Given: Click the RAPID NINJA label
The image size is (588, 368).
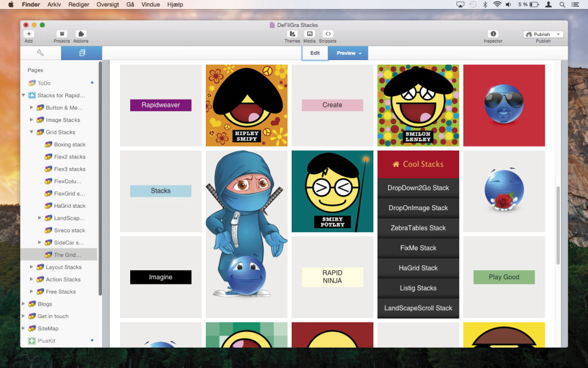Looking at the screenshot, I should [332, 277].
